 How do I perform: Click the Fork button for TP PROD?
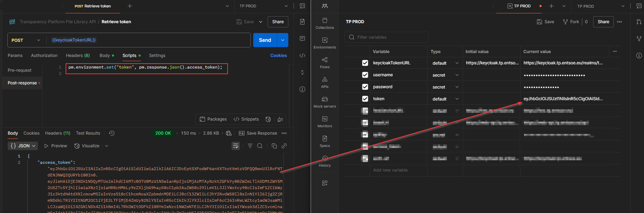[571, 22]
